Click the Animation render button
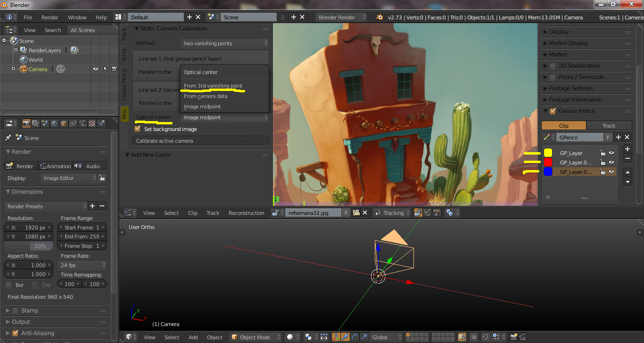This screenshot has width=644, height=343. coord(55,166)
